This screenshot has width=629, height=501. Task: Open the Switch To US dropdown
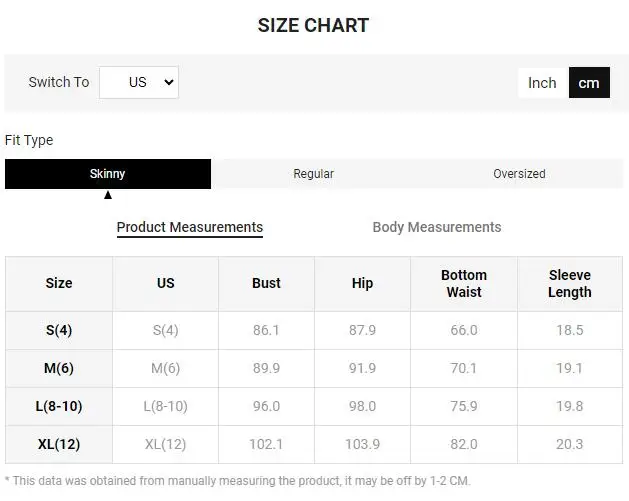click(139, 82)
